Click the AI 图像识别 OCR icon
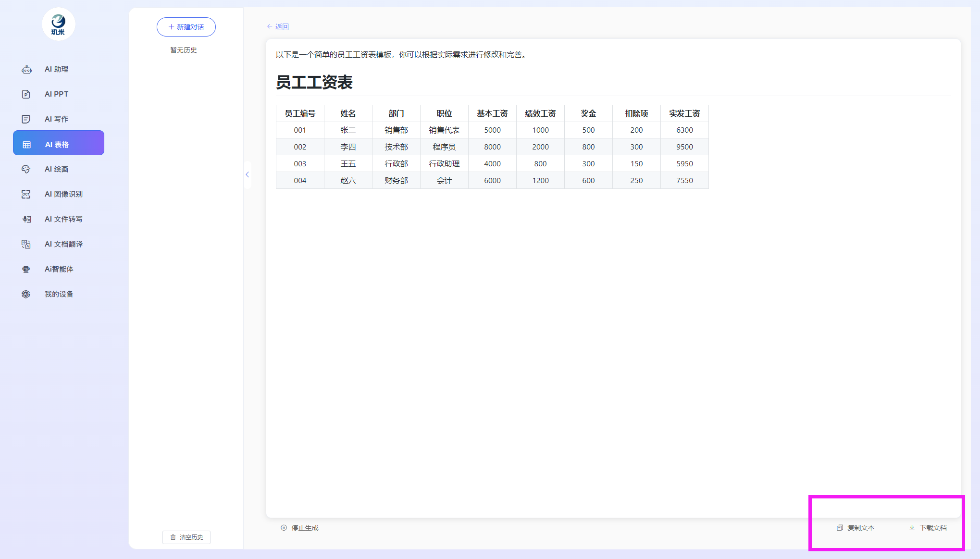This screenshot has height=559, width=980. 26,194
